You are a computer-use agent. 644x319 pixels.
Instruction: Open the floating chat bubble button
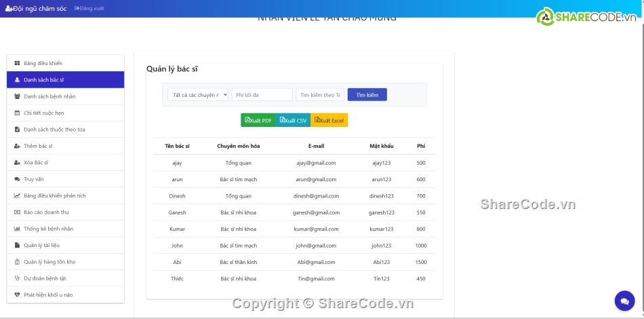pyautogui.click(x=625, y=301)
